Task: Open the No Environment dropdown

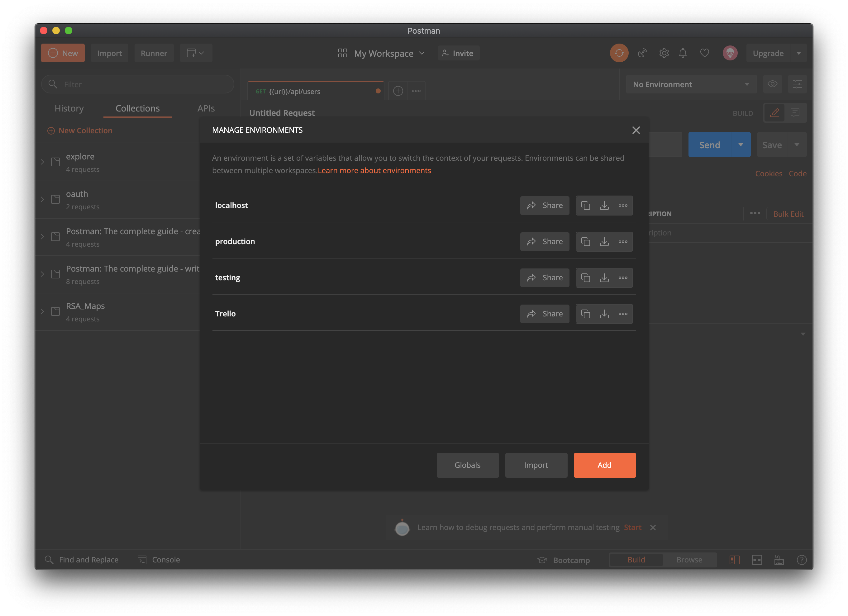Action: pyautogui.click(x=691, y=84)
